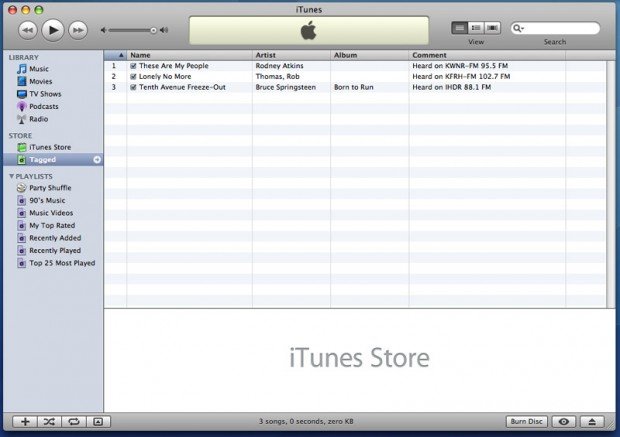Click the vertical scrollbar of song list
The height and width of the screenshot is (437, 620).
tap(611, 184)
